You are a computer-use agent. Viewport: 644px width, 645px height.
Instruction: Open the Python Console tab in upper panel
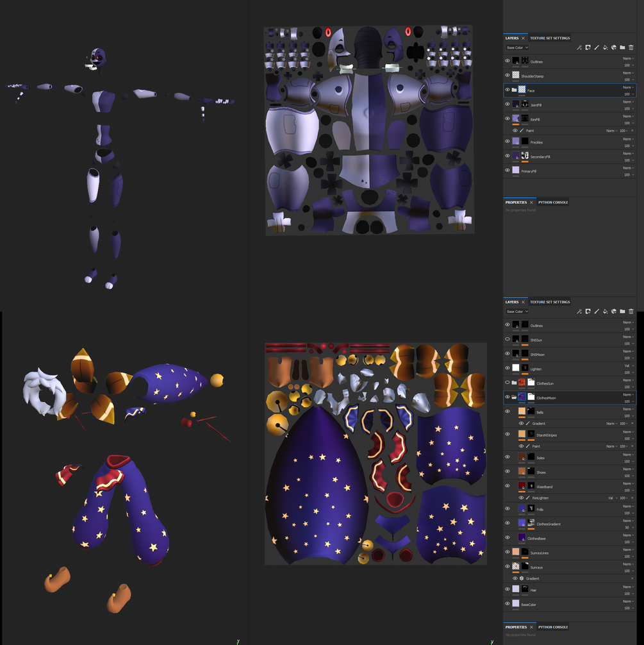(x=553, y=203)
